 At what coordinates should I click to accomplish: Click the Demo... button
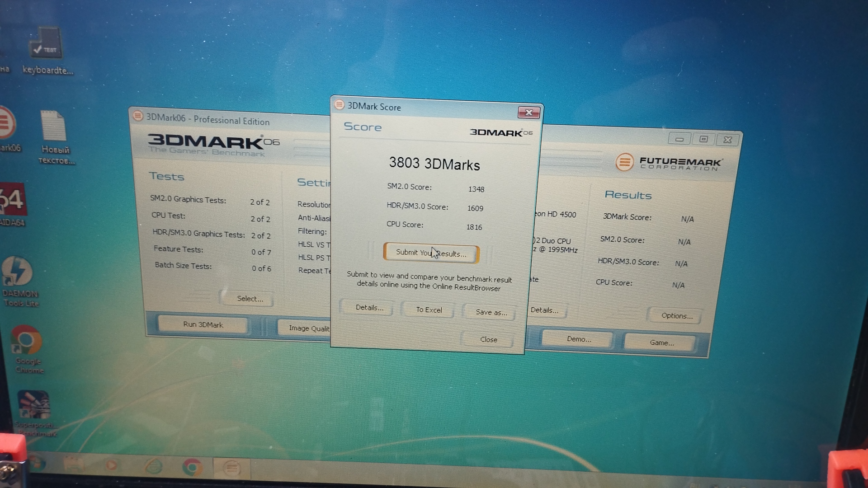[x=579, y=339]
